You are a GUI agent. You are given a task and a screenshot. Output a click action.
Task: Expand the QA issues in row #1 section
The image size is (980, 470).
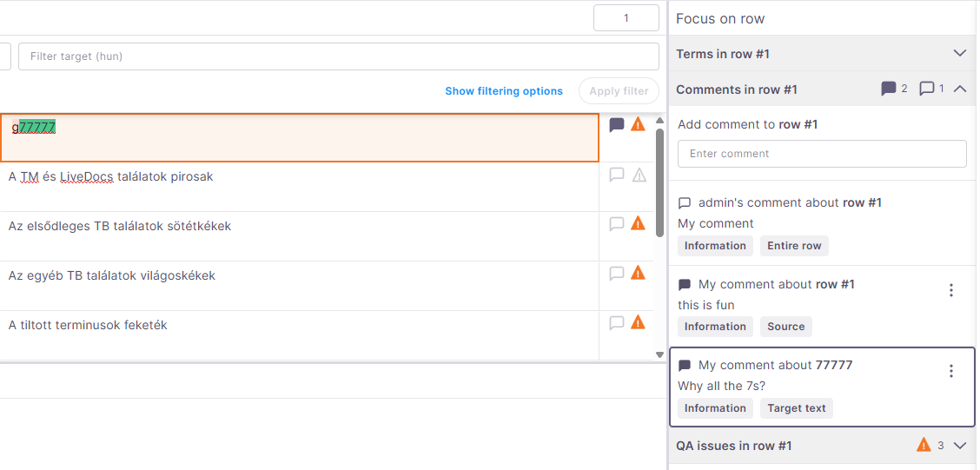(960, 446)
